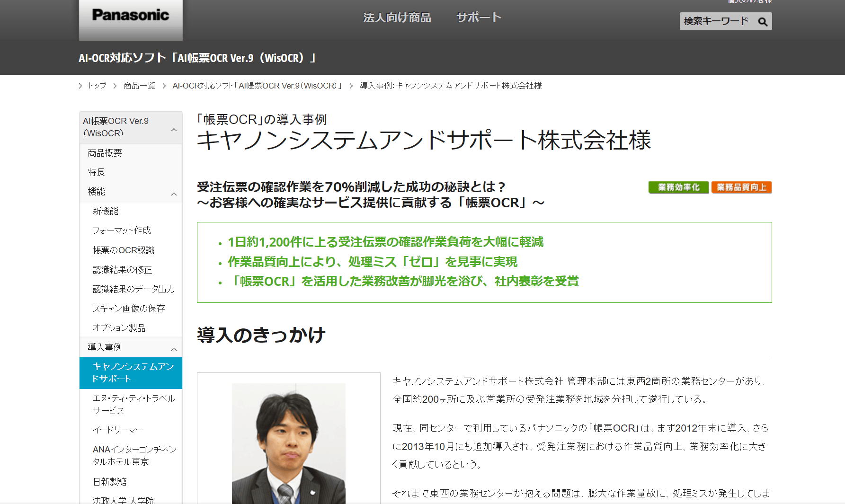Screen dimensions: 845x504
Task: Open the AI-OCR対応ソフト product title link
Action: click(197, 58)
